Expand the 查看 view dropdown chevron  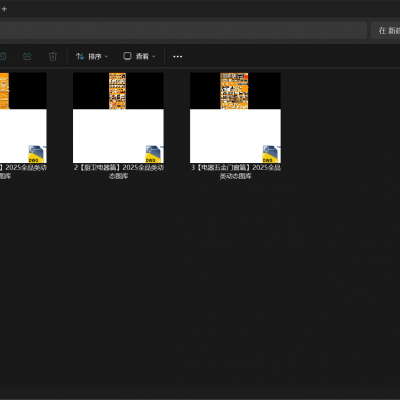click(x=154, y=56)
